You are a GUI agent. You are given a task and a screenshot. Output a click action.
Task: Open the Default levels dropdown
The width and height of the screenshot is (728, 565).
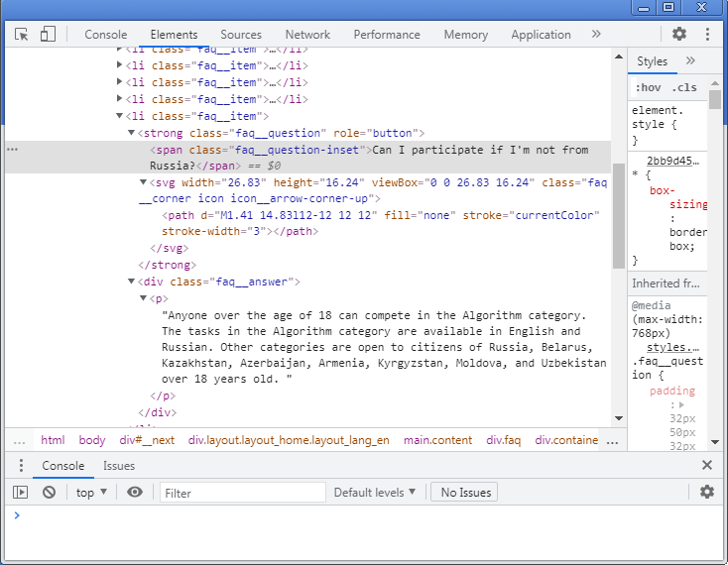pyautogui.click(x=374, y=493)
